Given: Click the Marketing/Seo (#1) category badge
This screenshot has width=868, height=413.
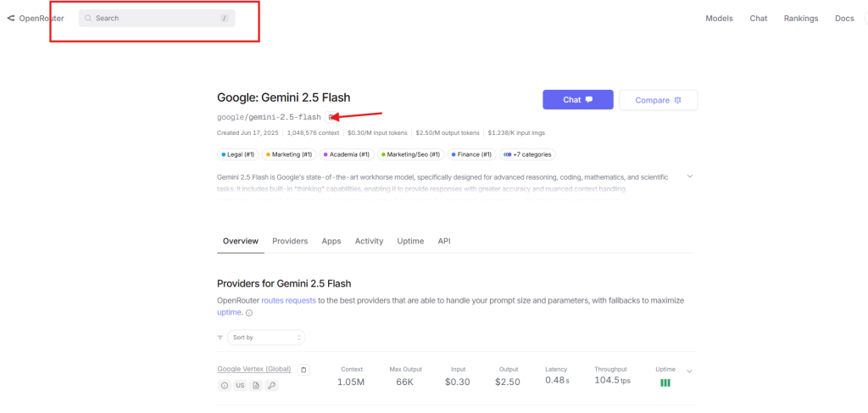Looking at the screenshot, I should click(411, 154).
